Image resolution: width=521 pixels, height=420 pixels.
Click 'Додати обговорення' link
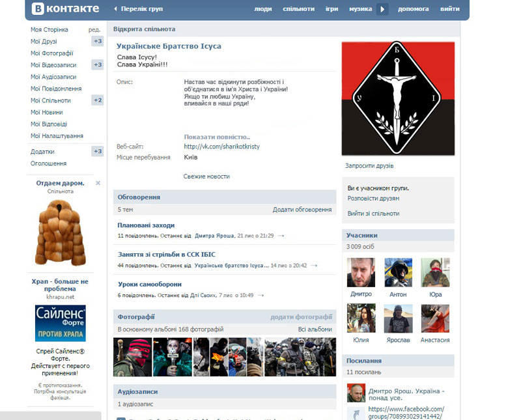302,210
